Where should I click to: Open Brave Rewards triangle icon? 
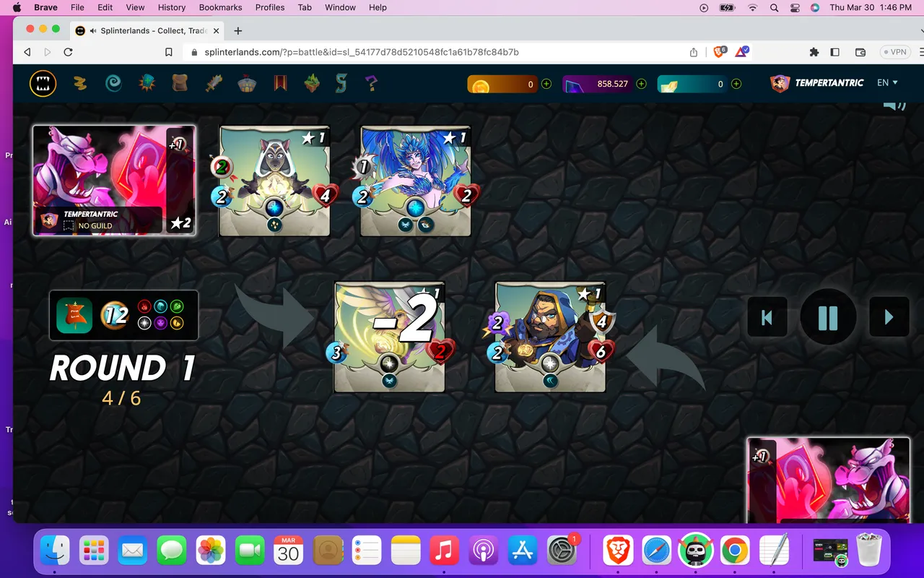point(742,51)
